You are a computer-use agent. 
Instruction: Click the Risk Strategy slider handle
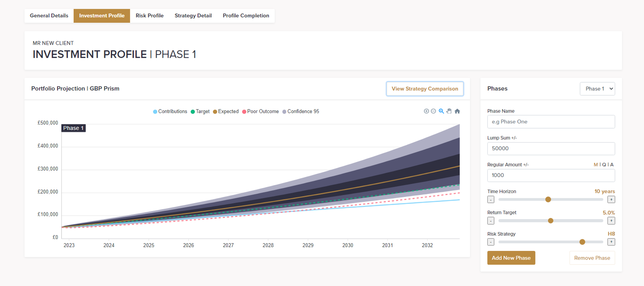(x=582, y=242)
